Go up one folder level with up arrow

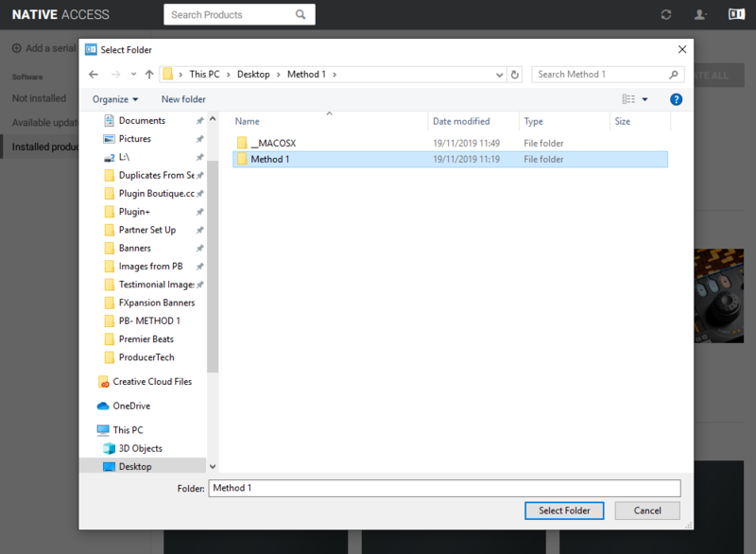click(149, 75)
